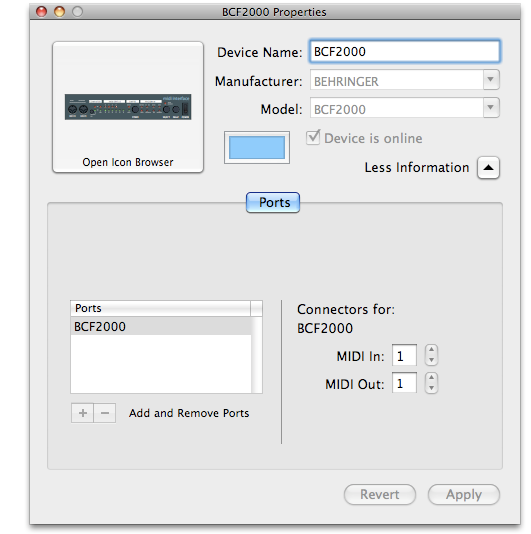Close the BCF2000 Properties window
531x534 pixels.
point(42,12)
